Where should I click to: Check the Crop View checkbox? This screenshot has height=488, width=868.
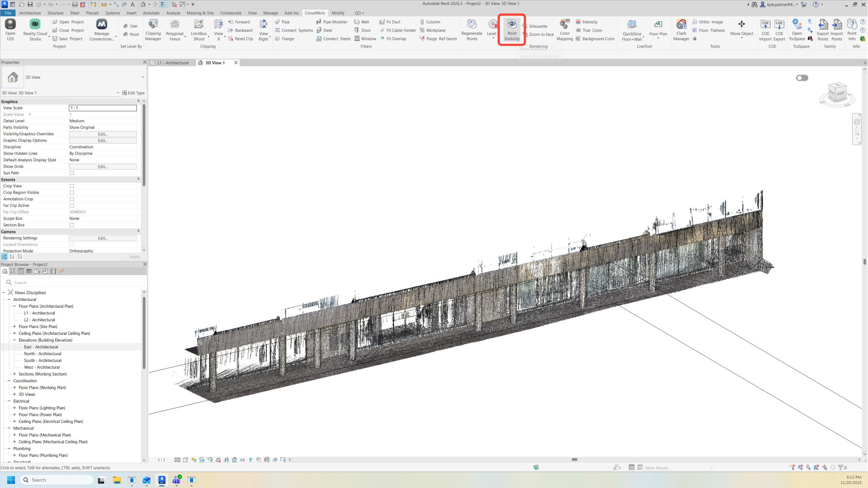tap(72, 186)
